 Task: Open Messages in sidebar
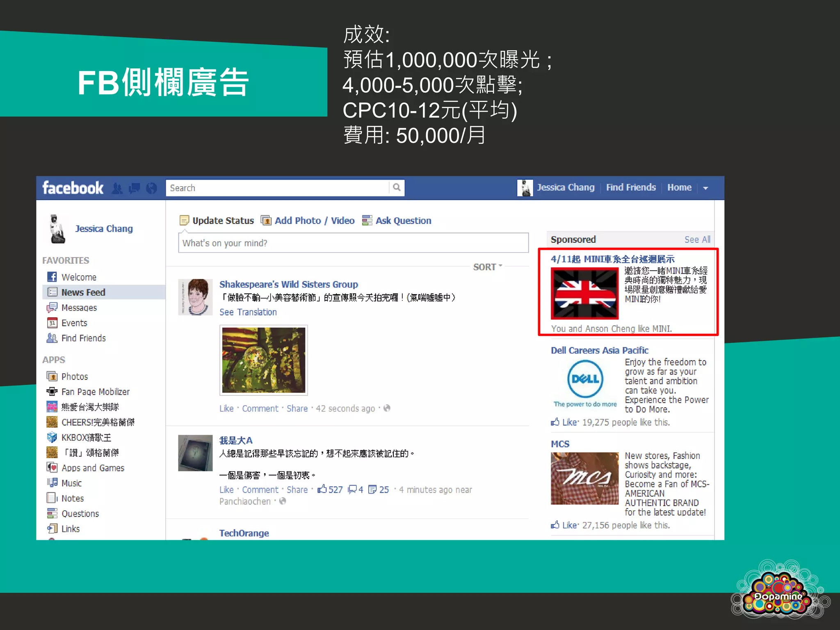[x=72, y=308]
